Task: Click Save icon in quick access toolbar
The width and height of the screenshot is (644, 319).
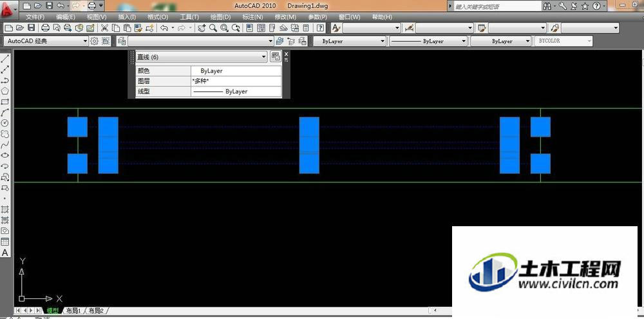Action: tap(49, 6)
